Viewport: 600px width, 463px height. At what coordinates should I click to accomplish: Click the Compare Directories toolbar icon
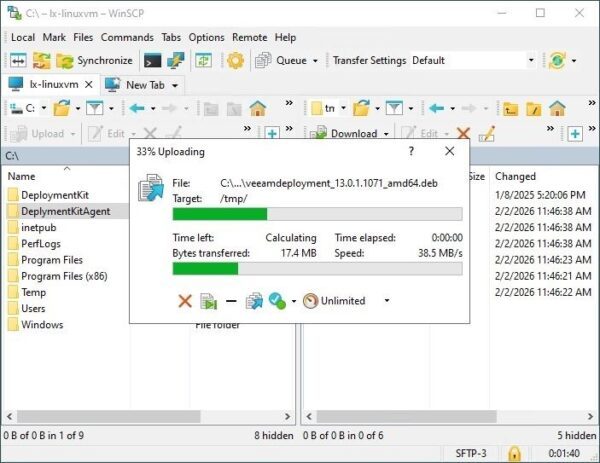pyautogui.click(x=18, y=60)
